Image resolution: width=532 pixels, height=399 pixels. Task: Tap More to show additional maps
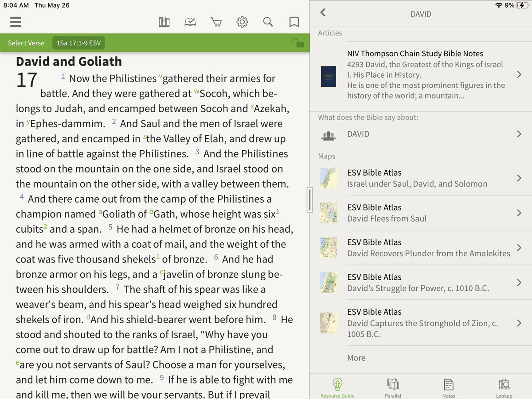(356, 358)
